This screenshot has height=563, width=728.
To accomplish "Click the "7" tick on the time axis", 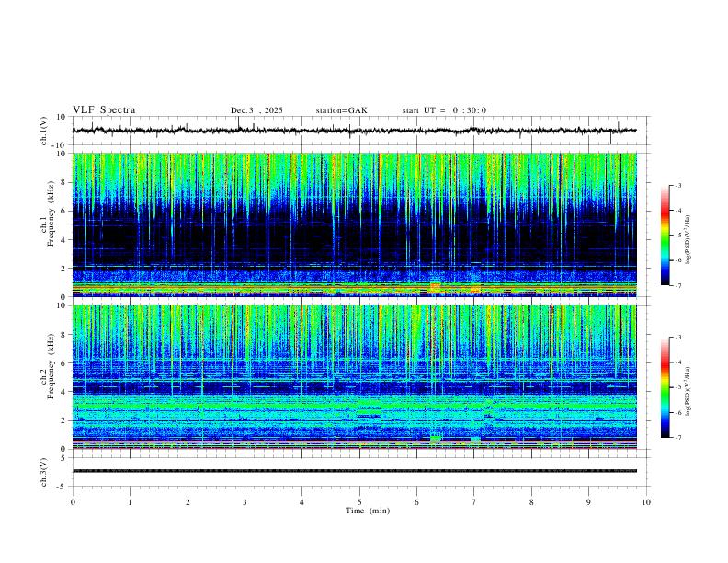I will (474, 502).
